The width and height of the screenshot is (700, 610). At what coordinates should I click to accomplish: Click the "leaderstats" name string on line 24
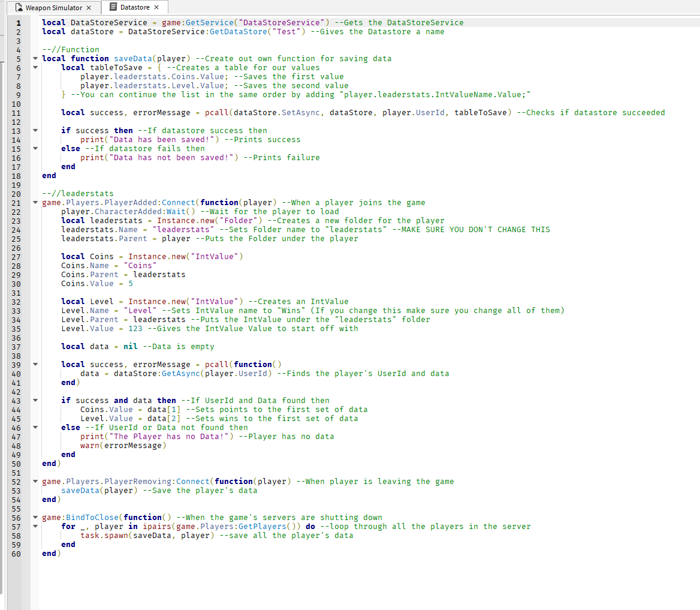(183, 229)
